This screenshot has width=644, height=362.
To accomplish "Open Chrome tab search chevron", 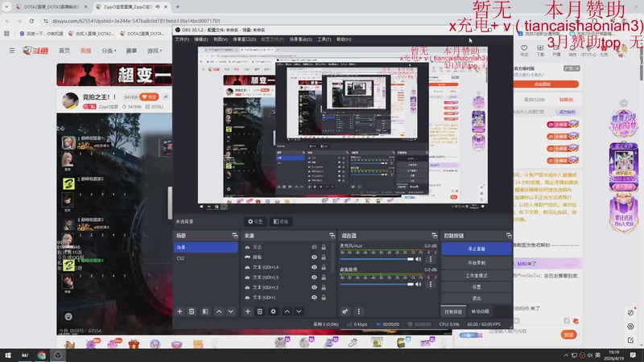I will (6, 6).
